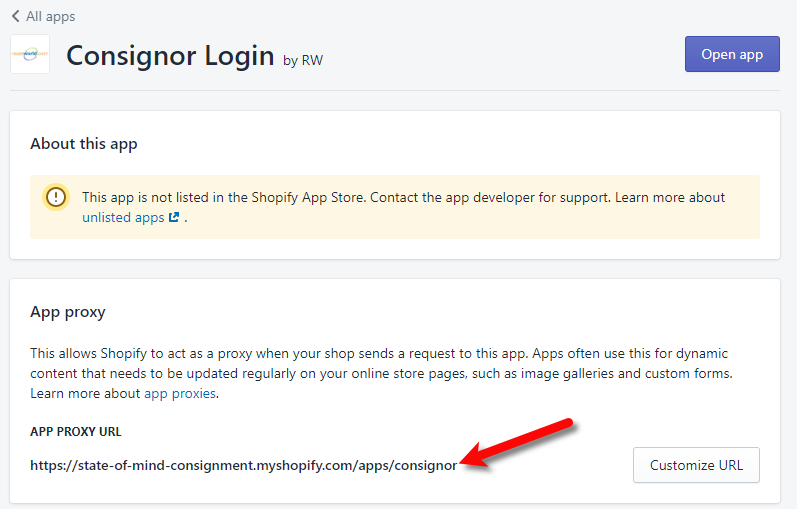The image size is (797, 509).
Task: Click the external link icon after unlisted apps
Action: click(x=174, y=217)
